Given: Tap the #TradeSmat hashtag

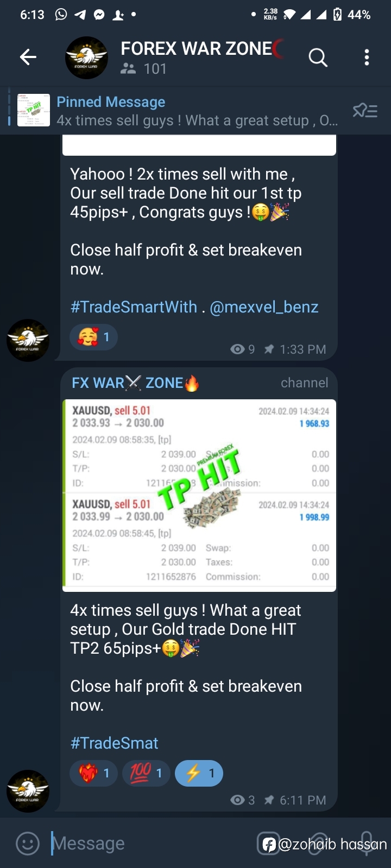Looking at the screenshot, I should point(114,743).
